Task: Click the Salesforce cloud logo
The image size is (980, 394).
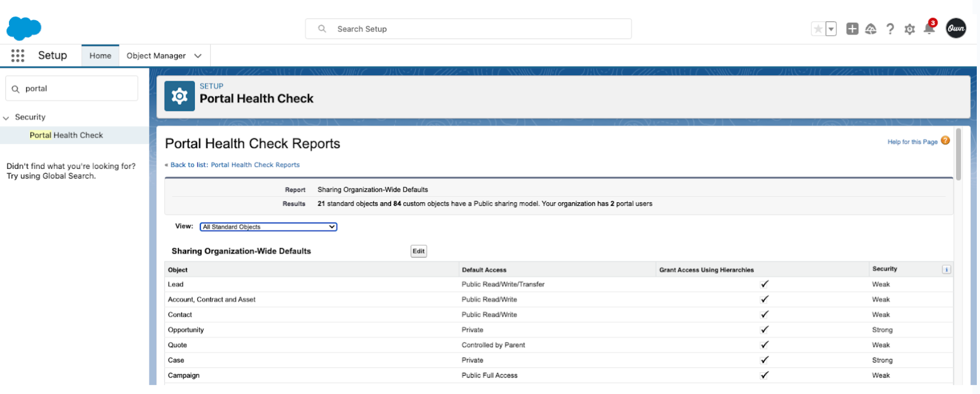Action: [24, 28]
